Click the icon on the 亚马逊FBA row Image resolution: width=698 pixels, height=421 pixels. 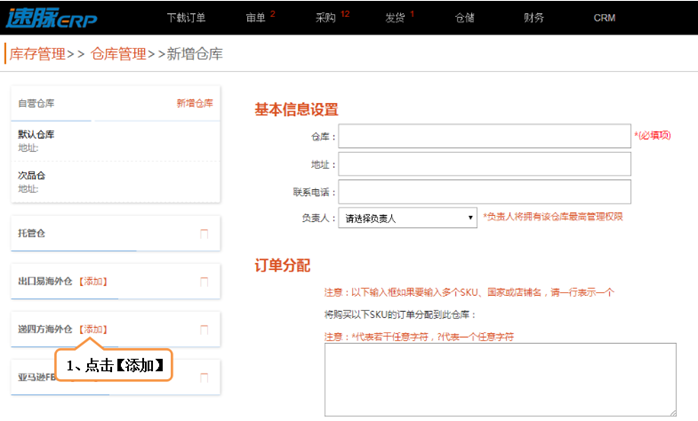click(205, 378)
